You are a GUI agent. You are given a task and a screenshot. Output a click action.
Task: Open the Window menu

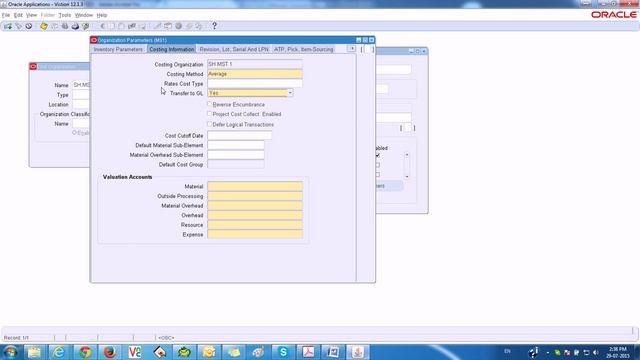point(84,15)
